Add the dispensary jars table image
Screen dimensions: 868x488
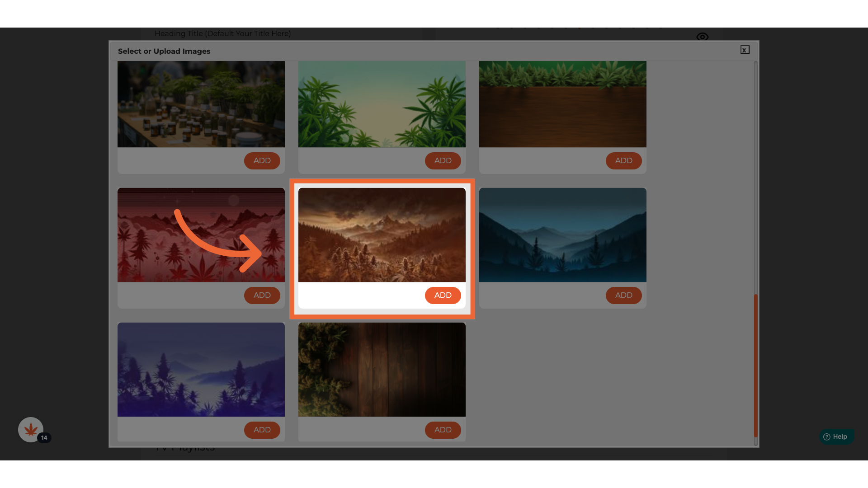tap(262, 161)
